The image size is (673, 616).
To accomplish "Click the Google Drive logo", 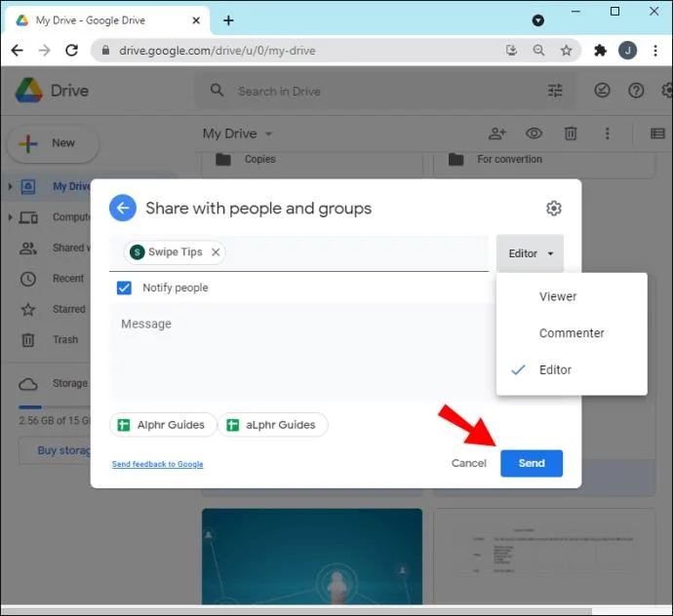I will 28,91.
